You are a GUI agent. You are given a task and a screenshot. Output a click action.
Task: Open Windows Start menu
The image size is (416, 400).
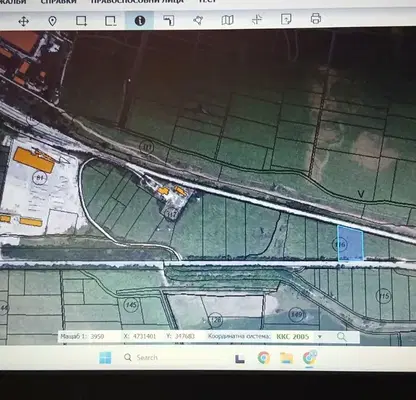[105, 358]
